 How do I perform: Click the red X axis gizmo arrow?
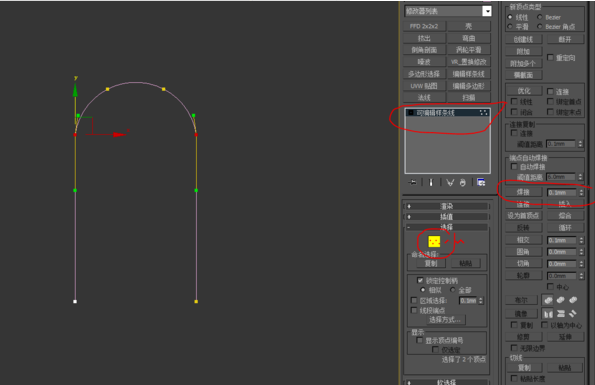[119, 135]
